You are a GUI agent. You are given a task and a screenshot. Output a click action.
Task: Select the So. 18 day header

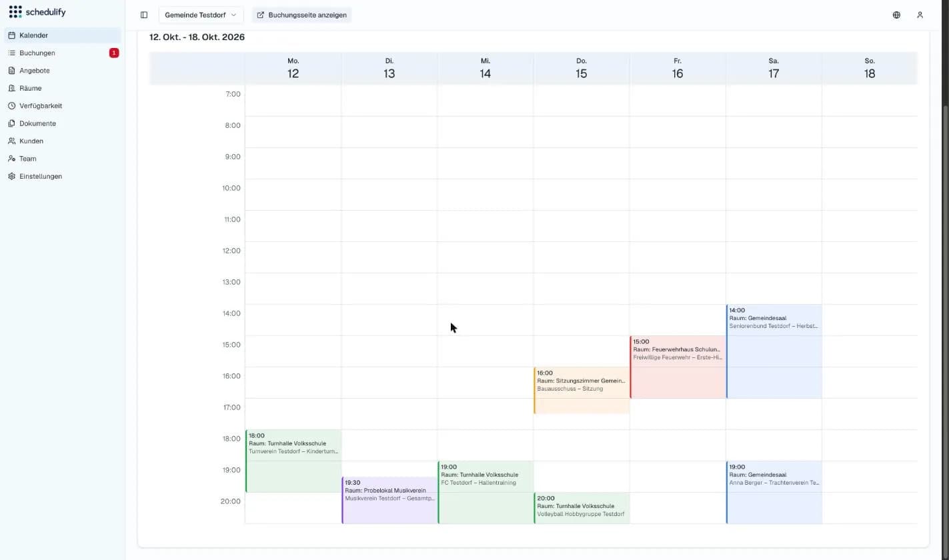(x=870, y=68)
